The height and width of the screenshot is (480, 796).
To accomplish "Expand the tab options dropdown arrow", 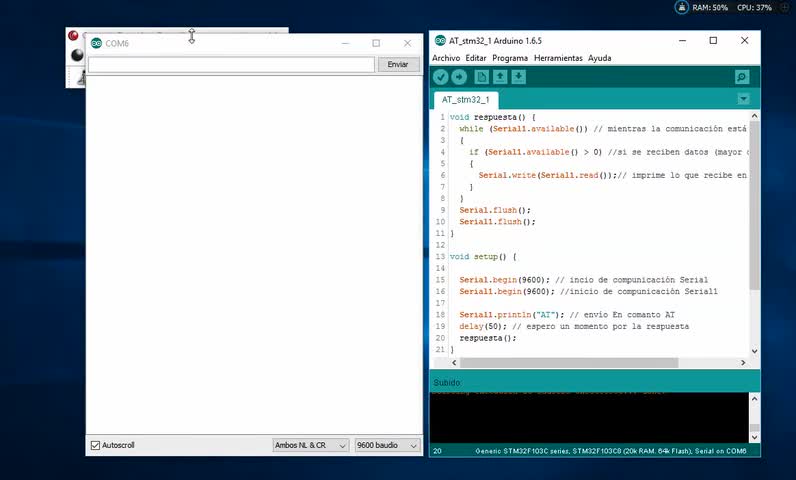I will pos(743,99).
